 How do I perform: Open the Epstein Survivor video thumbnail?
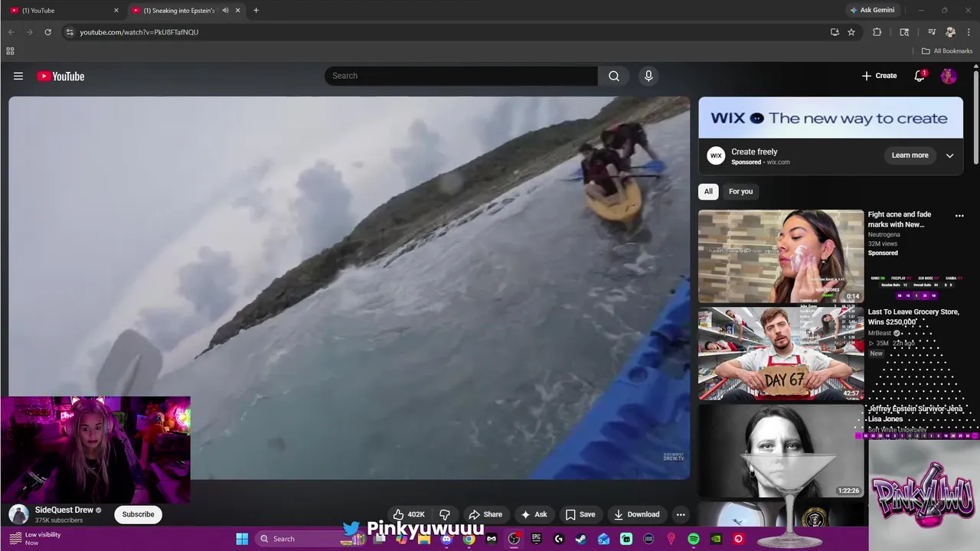click(x=781, y=451)
